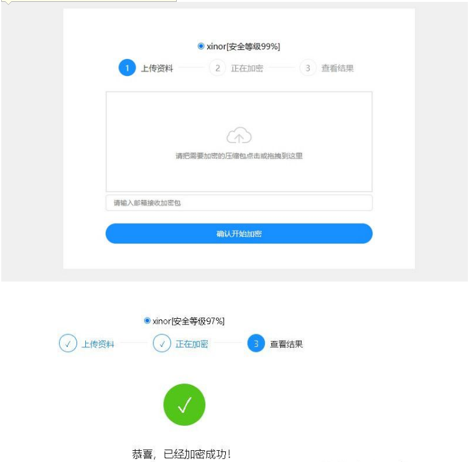Screen dimensions: 476x462
Task: Click the lower 正在加密 completed step label
Action: [192, 344]
